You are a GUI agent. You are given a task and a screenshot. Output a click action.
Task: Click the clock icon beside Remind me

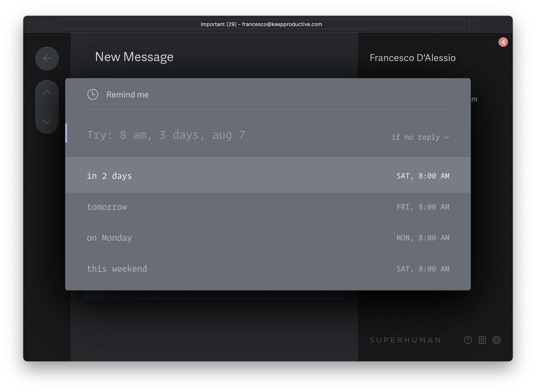pyautogui.click(x=93, y=95)
